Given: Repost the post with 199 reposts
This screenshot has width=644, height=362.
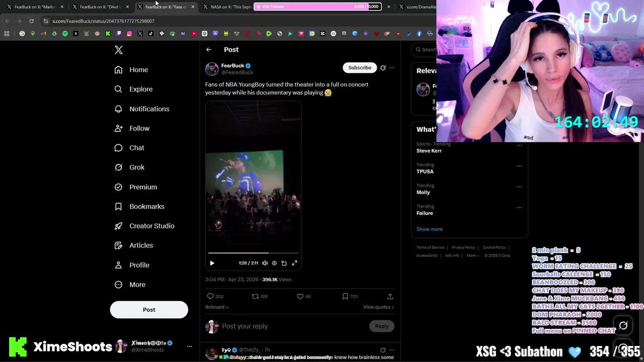Looking at the screenshot, I should pos(260,297).
